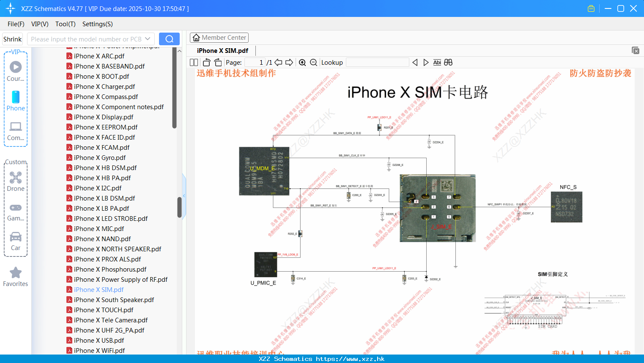Open the VIP(V) menu
Screen dimensions: 644x363
(x=40, y=24)
